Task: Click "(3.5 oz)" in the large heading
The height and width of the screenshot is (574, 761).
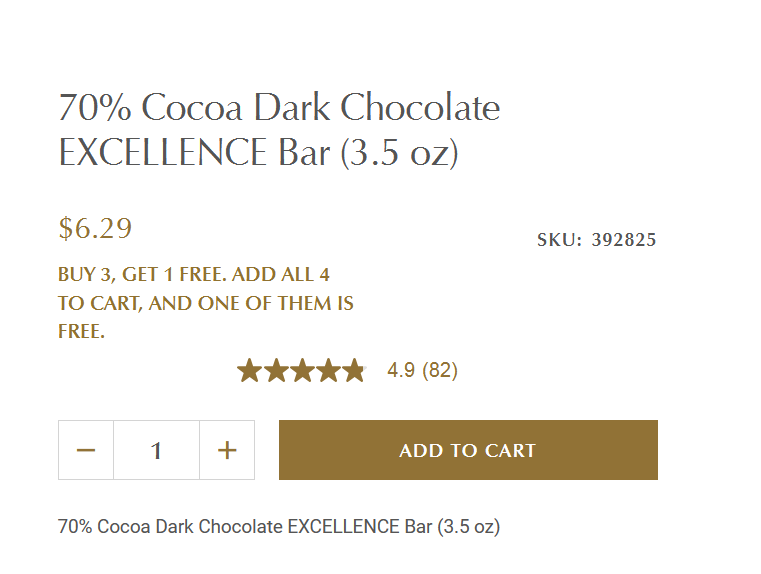Action: coord(399,152)
